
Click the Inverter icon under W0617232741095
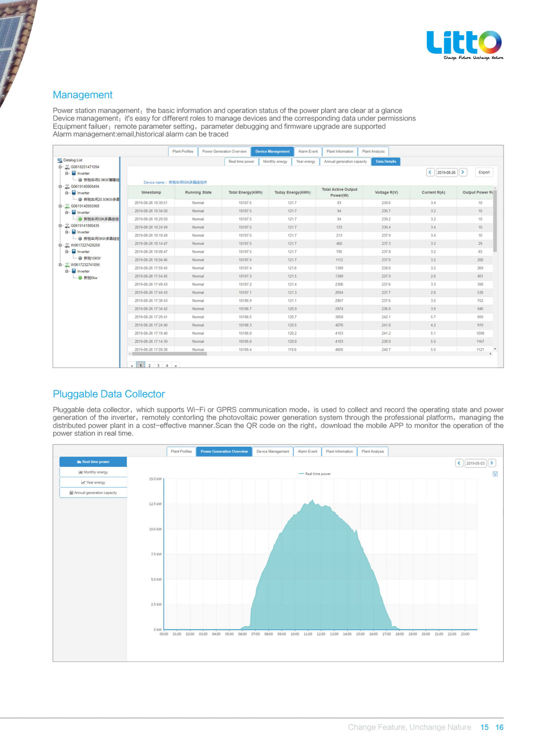(x=74, y=271)
